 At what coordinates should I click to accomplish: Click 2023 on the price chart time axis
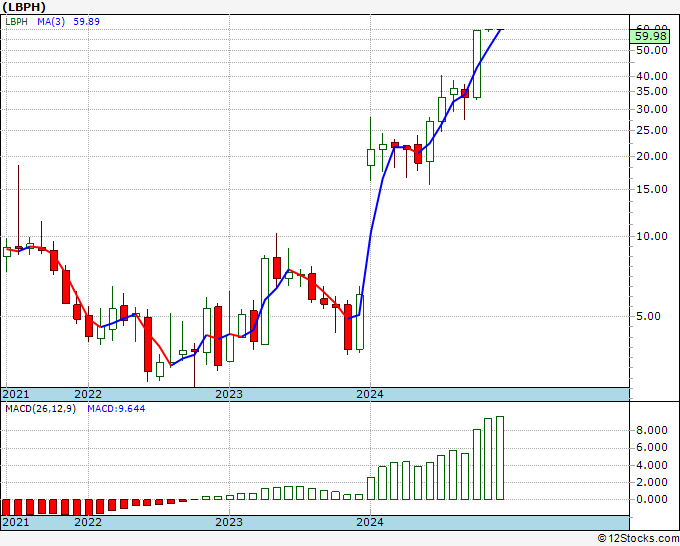point(229,394)
